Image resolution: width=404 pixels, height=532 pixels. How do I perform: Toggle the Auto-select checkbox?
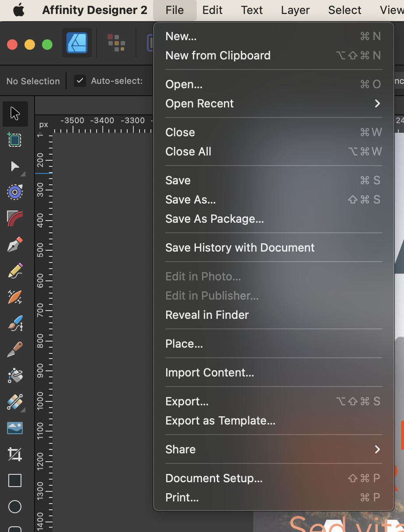(x=80, y=81)
